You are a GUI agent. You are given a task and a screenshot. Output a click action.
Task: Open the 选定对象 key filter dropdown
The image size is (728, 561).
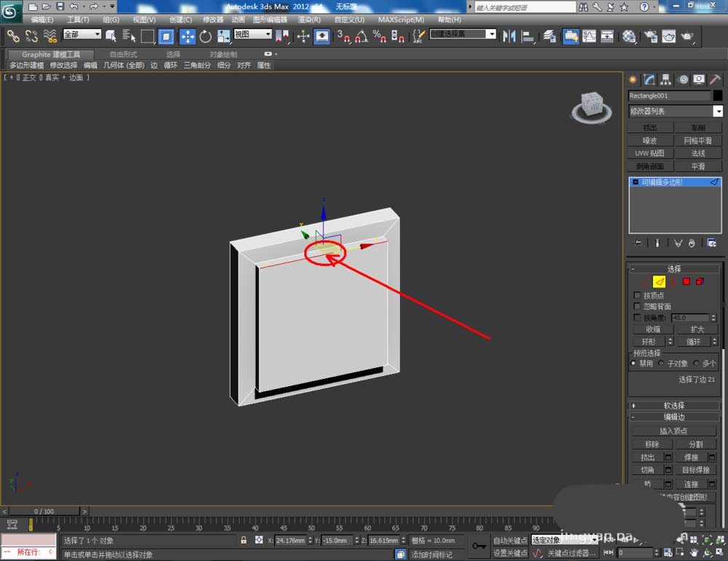pos(565,540)
